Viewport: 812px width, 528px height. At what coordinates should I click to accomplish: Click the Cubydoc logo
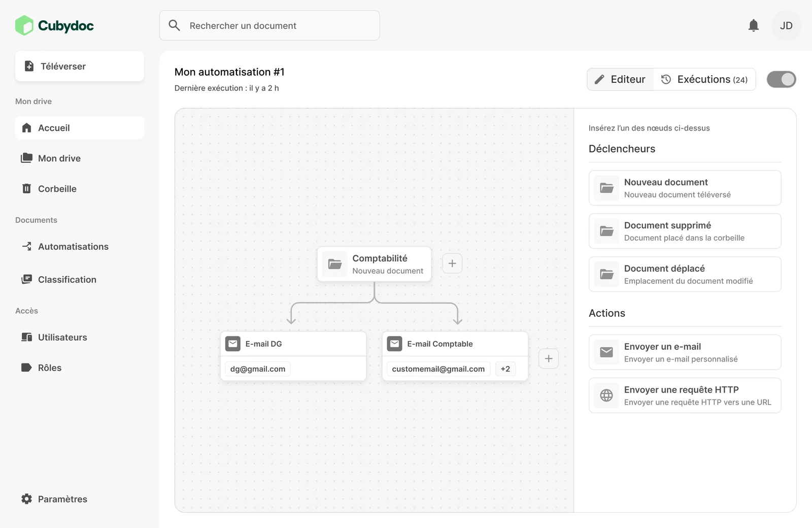tap(54, 25)
